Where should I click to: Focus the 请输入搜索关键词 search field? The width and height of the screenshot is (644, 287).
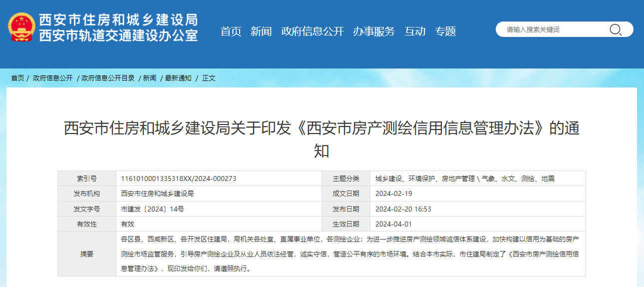(x=554, y=29)
